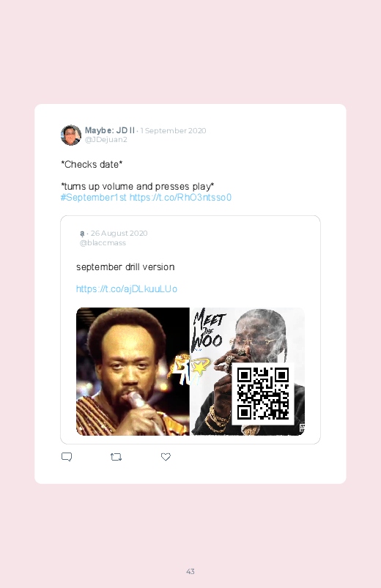The width and height of the screenshot is (381, 588).
Task: Open the t.co/ajDLkuuLUo link in quoted tweet
Action: pos(127,289)
